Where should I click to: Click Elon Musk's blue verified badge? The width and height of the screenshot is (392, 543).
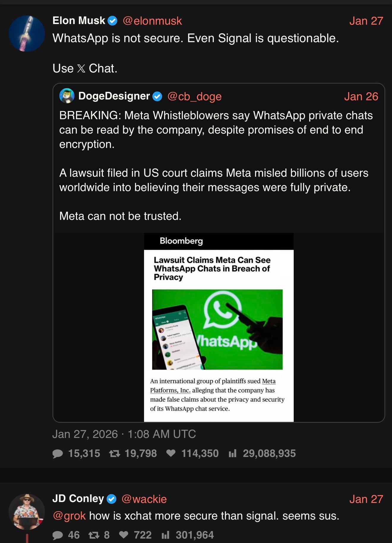pos(113,21)
